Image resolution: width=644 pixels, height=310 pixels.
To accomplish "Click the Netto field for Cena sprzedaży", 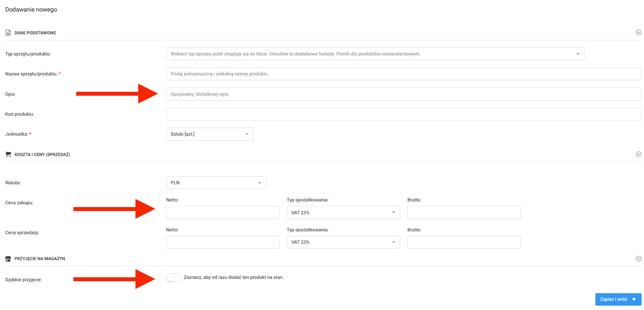I will coord(223,242).
